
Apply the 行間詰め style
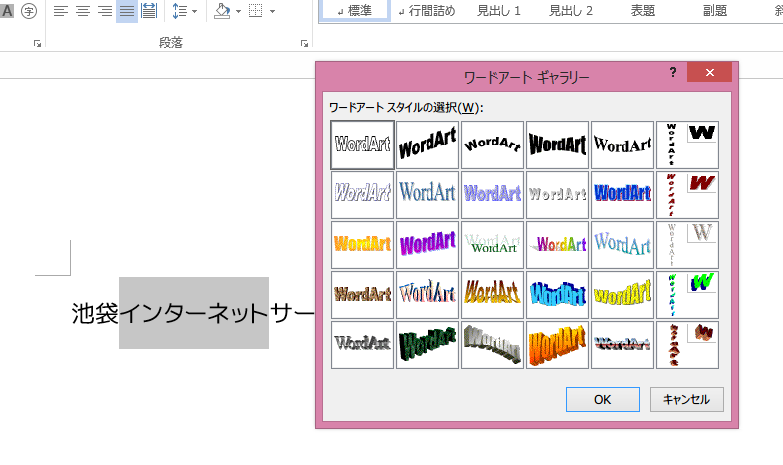pos(427,10)
